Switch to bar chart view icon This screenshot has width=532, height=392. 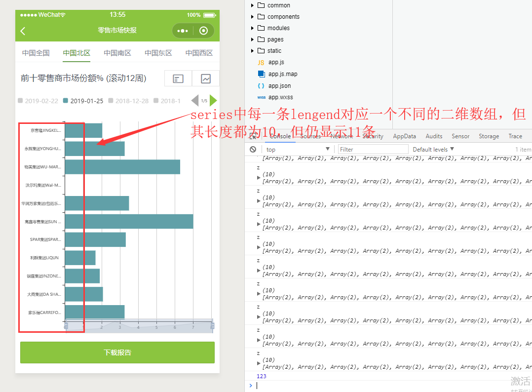click(178, 78)
